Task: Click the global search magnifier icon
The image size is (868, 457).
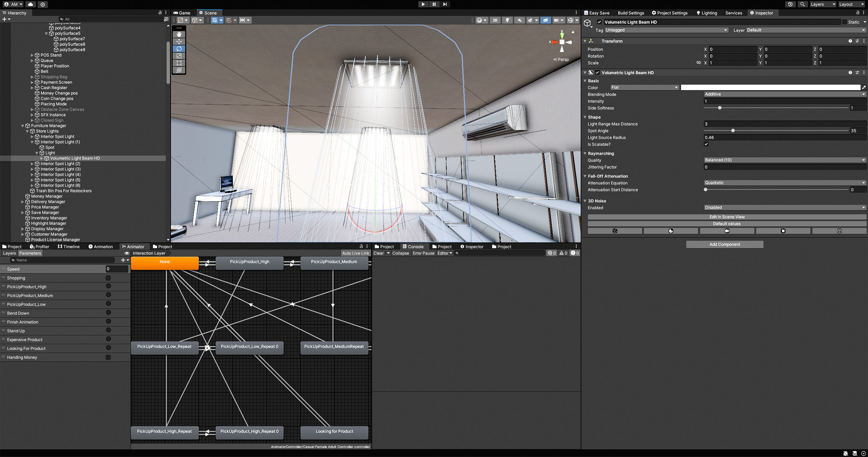Action: pos(802,4)
